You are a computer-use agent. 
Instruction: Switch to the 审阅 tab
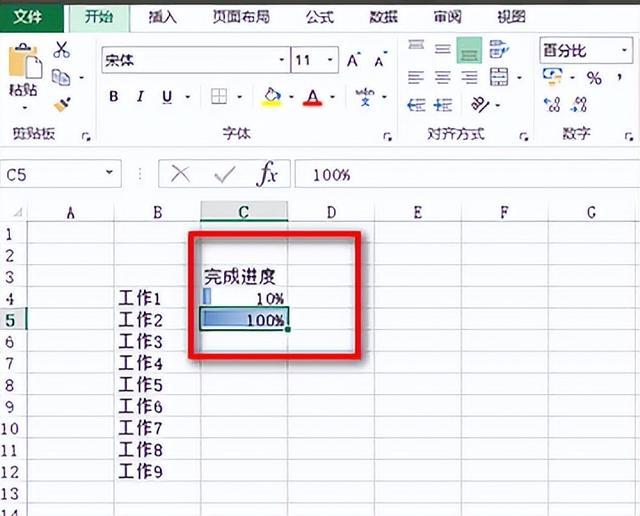pyautogui.click(x=447, y=17)
